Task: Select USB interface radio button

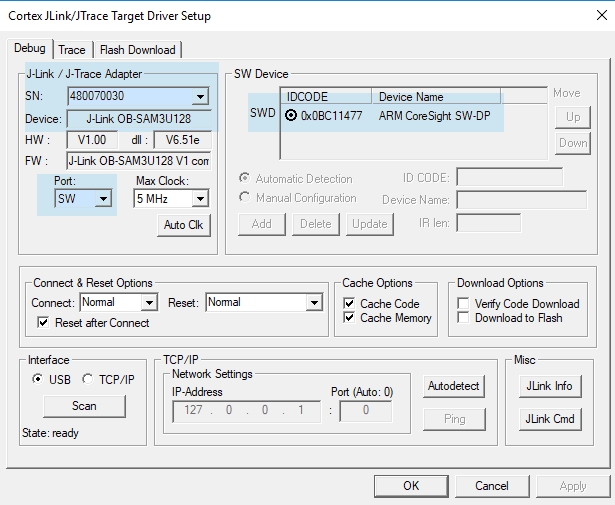Action: (38, 379)
